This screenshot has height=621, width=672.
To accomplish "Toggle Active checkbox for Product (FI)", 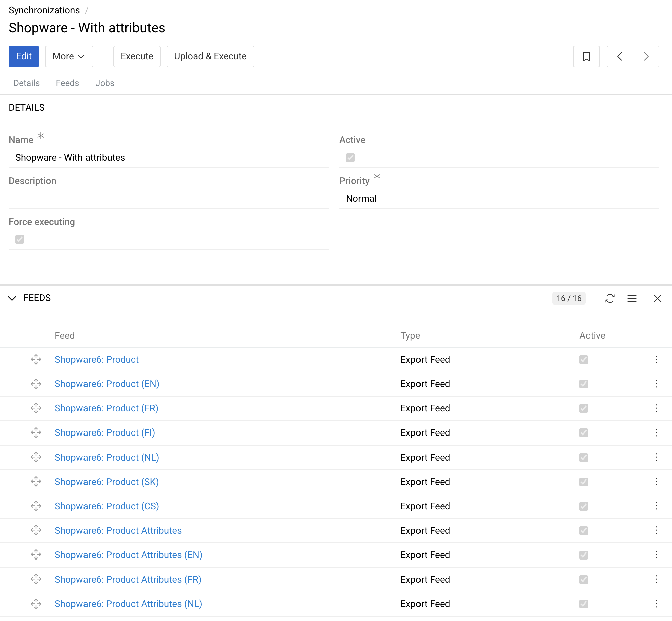I will coord(584,432).
